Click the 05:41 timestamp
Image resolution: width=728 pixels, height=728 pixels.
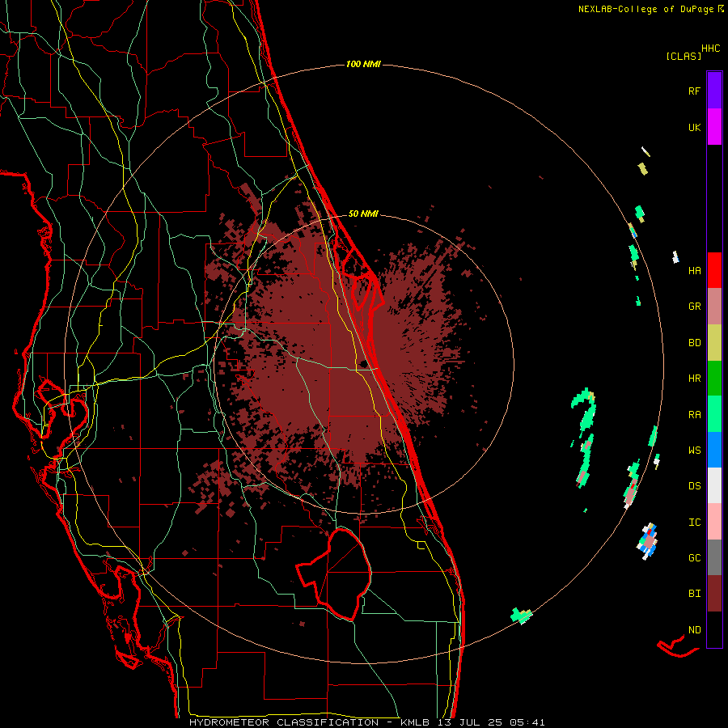527,722
